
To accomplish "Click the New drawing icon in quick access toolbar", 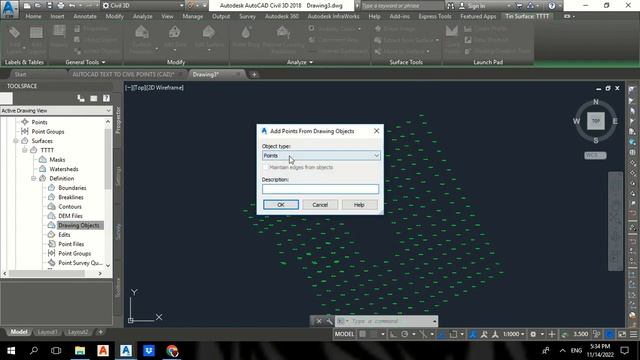I will 27,6.
